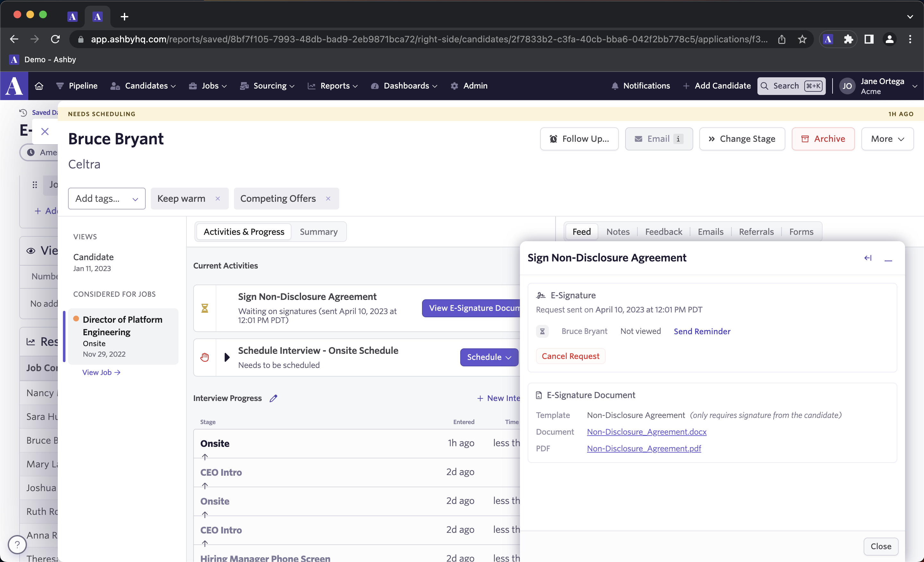Expand the Schedule Interview disclosure triangle
The width and height of the screenshot is (924, 562).
pyautogui.click(x=227, y=357)
